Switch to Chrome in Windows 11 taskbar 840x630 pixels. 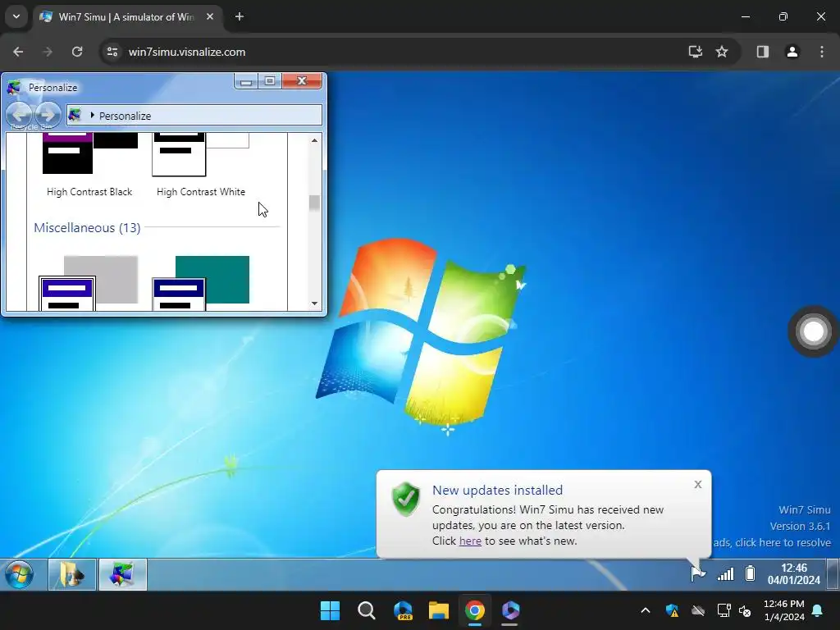pyautogui.click(x=475, y=610)
